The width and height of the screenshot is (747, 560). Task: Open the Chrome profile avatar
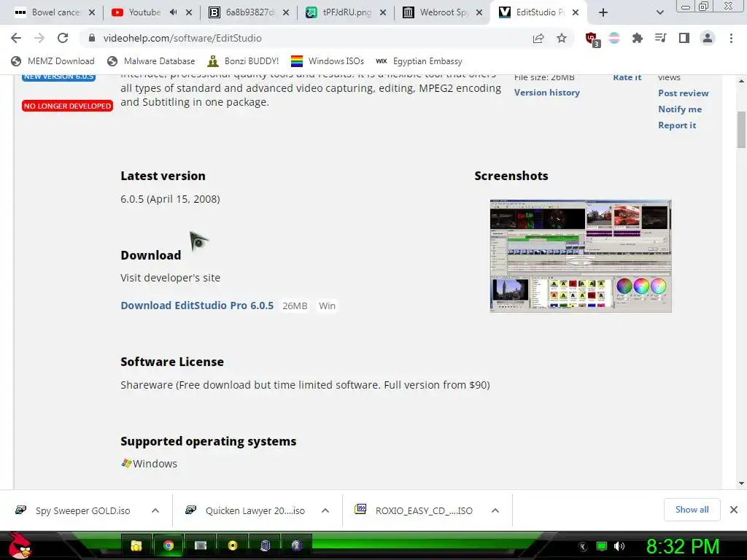(x=708, y=38)
